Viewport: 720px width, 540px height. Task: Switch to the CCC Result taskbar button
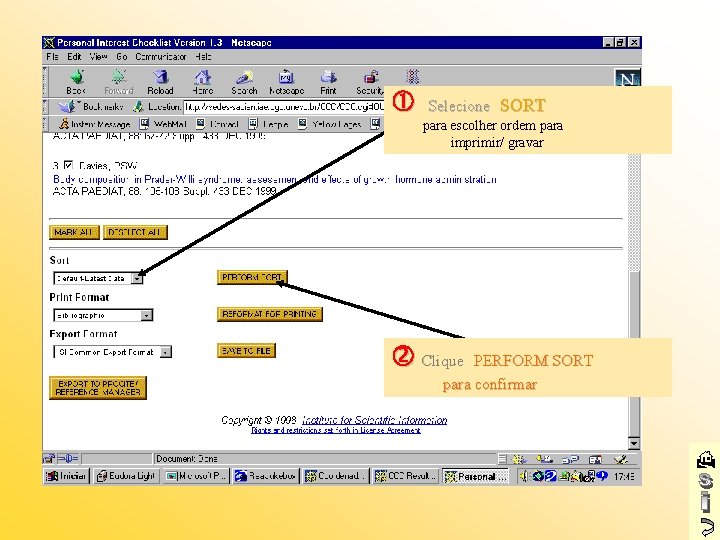[x=405, y=476]
